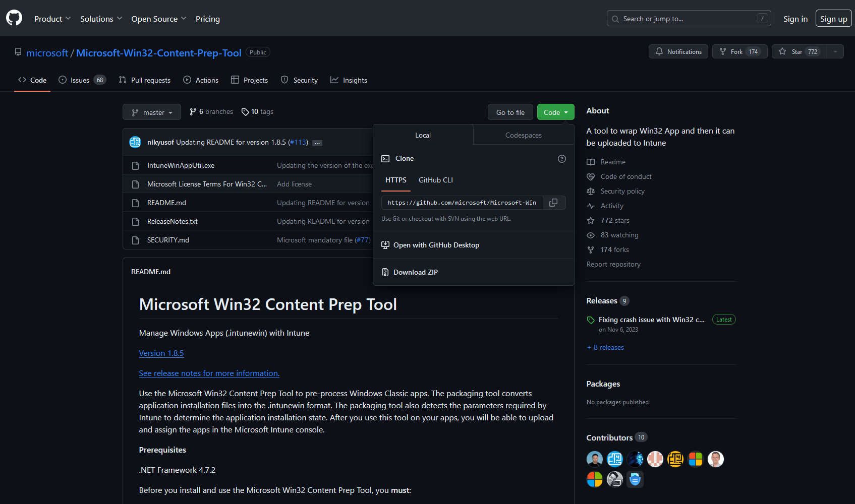Image resolution: width=855 pixels, height=504 pixels.
Task: Click the Sign up button
Action: tap(833, 19)
